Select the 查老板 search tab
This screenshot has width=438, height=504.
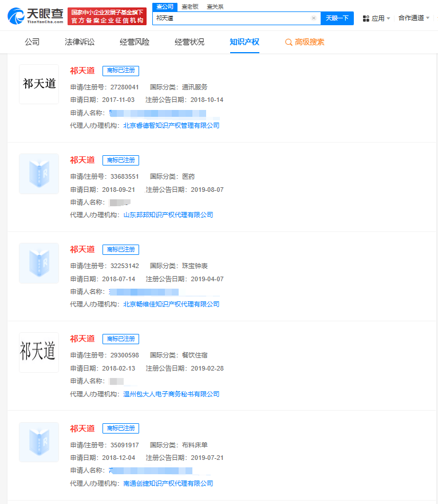pyautogui.click(x=190, y=7)
